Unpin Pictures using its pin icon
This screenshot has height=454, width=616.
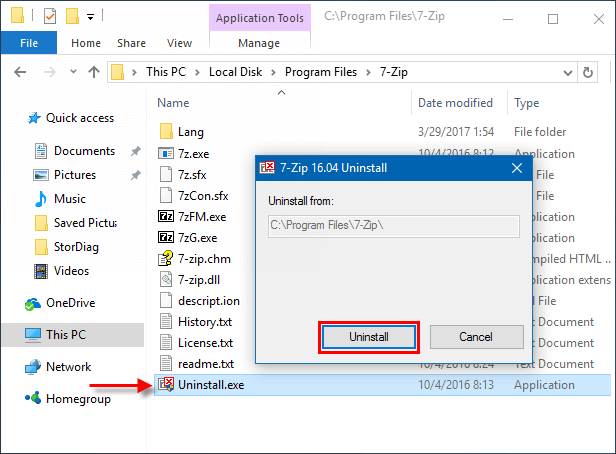136,175
